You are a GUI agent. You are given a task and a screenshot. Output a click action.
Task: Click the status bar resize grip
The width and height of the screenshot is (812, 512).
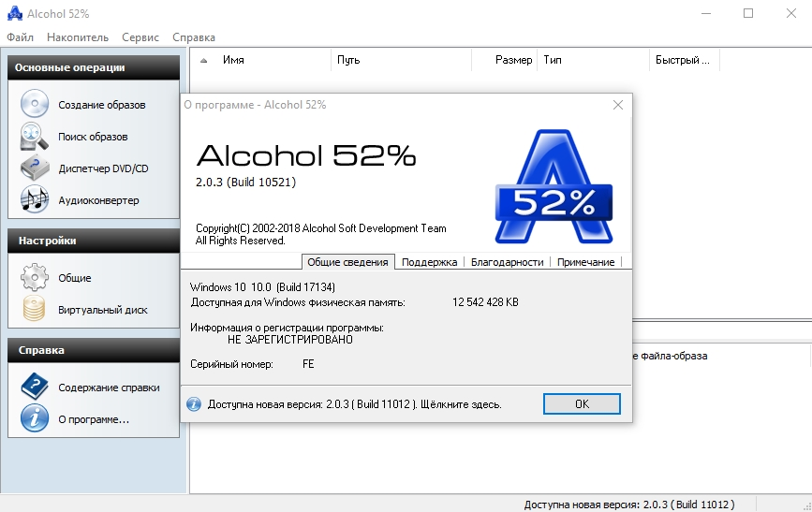tap(805, 505)
